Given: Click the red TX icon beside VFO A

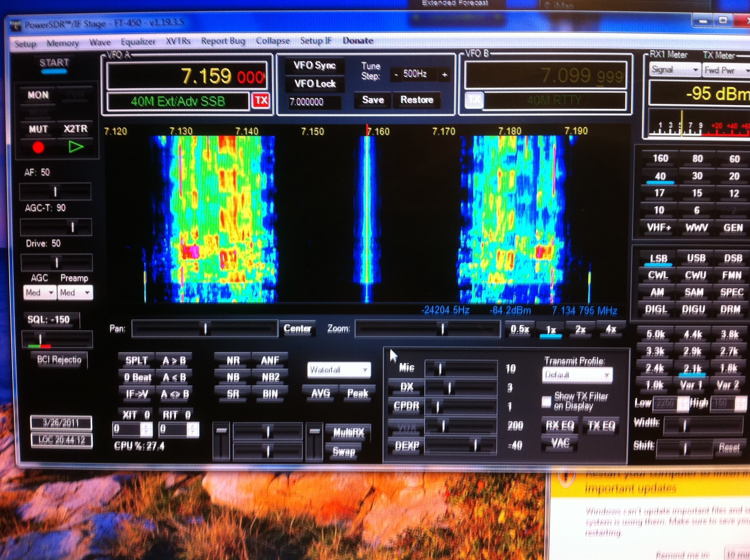Looking at the screenshot, I should point(262,99).
